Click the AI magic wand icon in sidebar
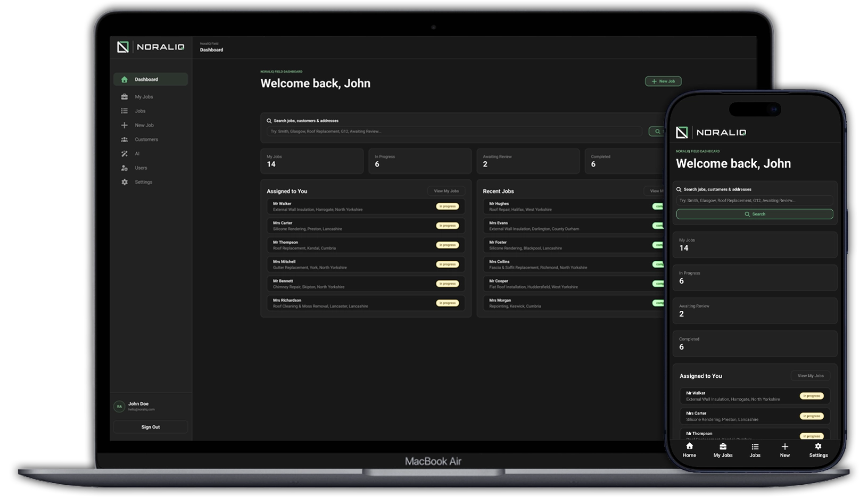The image size is (868, 497). tap(124, 154)
